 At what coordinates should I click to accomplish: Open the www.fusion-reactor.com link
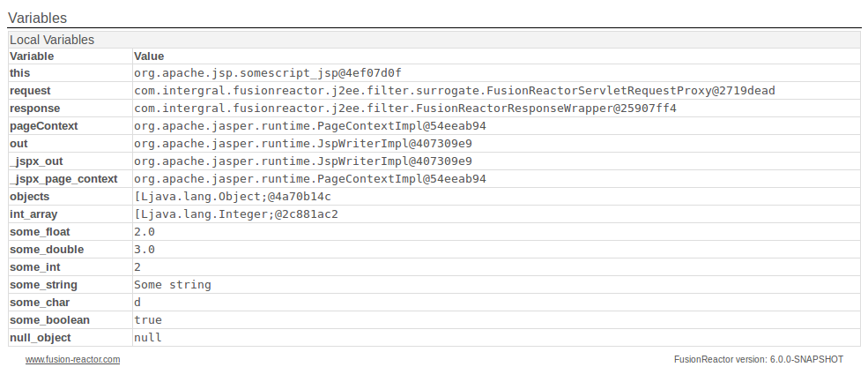point(72,359)
